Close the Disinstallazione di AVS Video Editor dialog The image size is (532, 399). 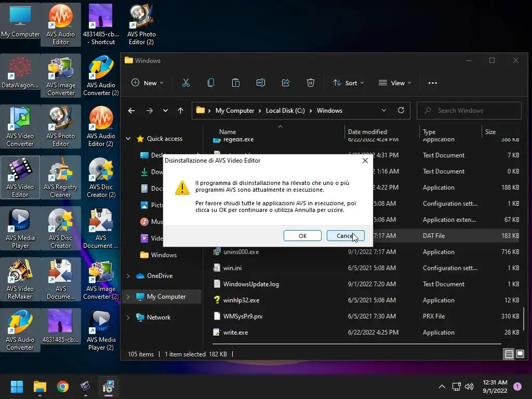point(365,161)
